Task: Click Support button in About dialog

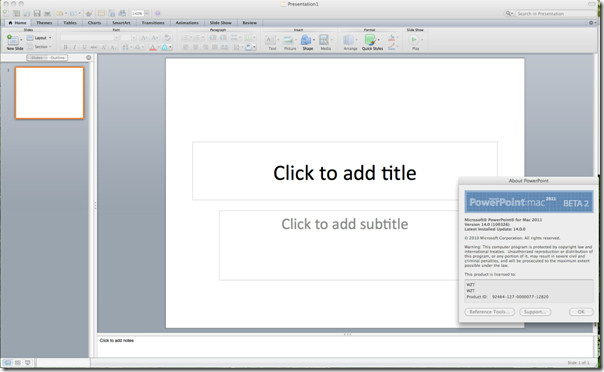Action: [535, 312]
